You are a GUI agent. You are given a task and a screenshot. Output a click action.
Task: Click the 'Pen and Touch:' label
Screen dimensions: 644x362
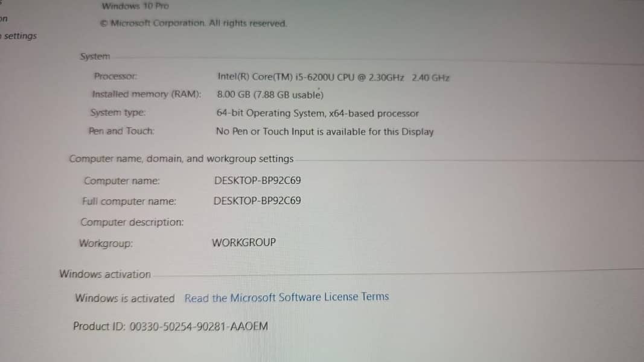pos(121,131)
